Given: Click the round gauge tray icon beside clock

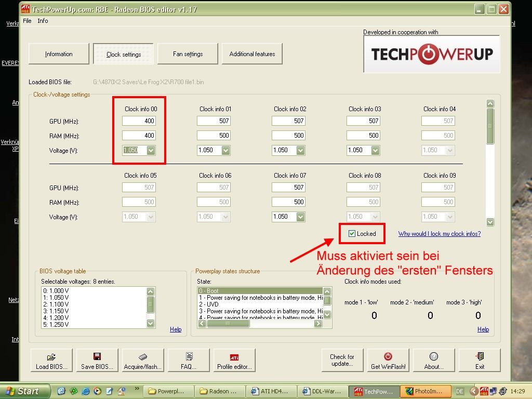Looking at the screenshot, I should coord(503,391).
